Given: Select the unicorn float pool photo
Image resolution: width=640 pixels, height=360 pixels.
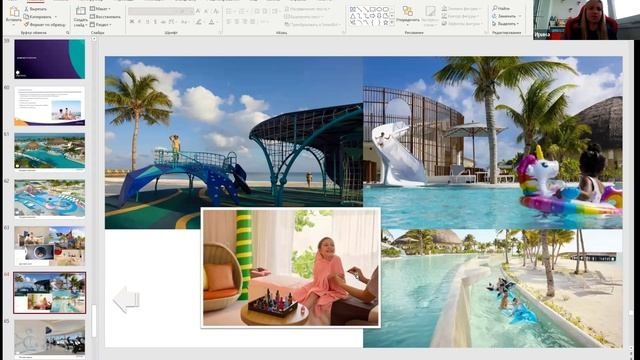Looking at the screenshot, I should pos(493,142).
